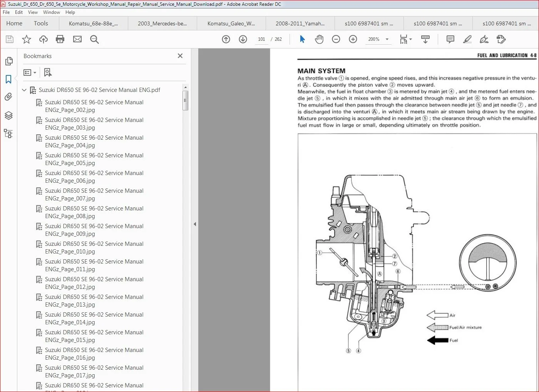Viewport: 539px width, 392px height.
Task: Open bookmark ENGz_Page_009.jpg
Action: 94,230
